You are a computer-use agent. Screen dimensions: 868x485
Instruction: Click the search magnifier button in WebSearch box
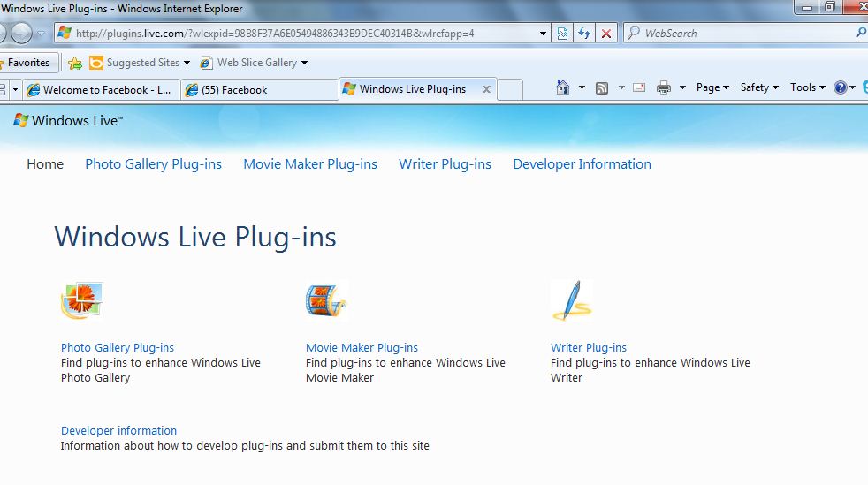tap(861, 34)
